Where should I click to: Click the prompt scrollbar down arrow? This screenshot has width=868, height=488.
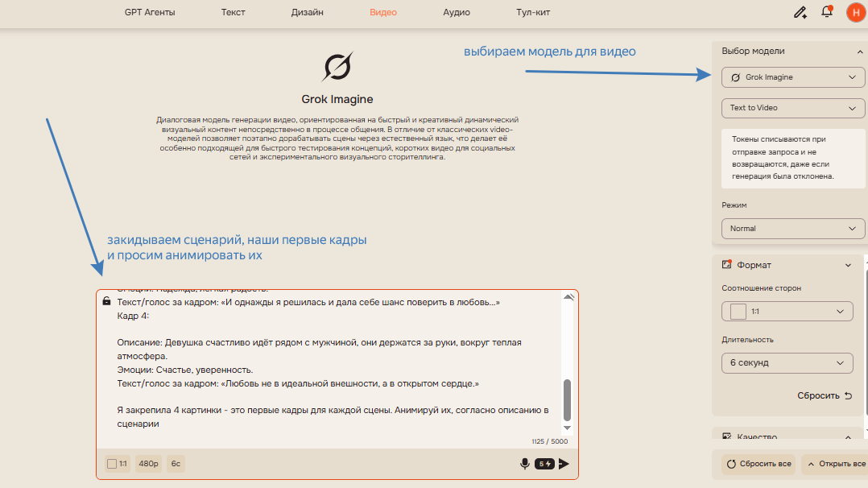567,428
